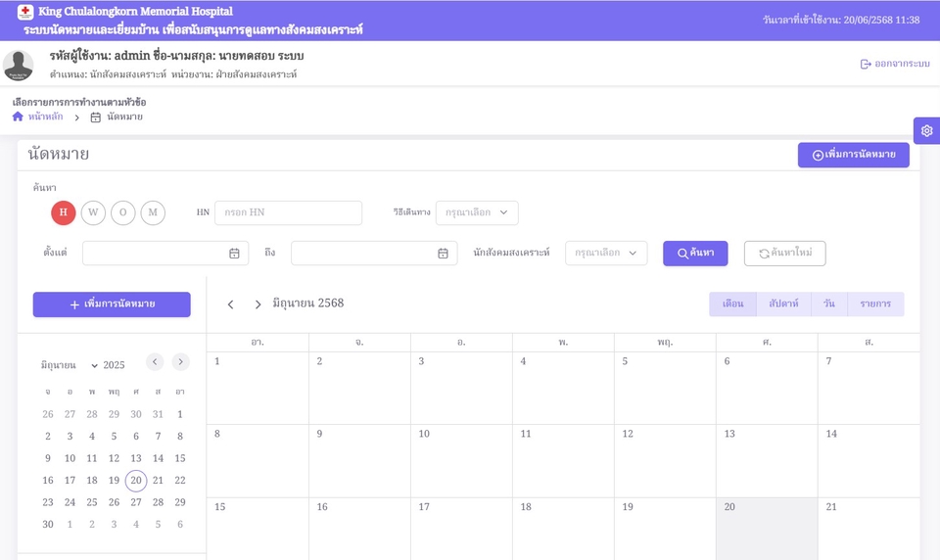Select the M filter circle
940x560 pixels.
tap(153, 212)
